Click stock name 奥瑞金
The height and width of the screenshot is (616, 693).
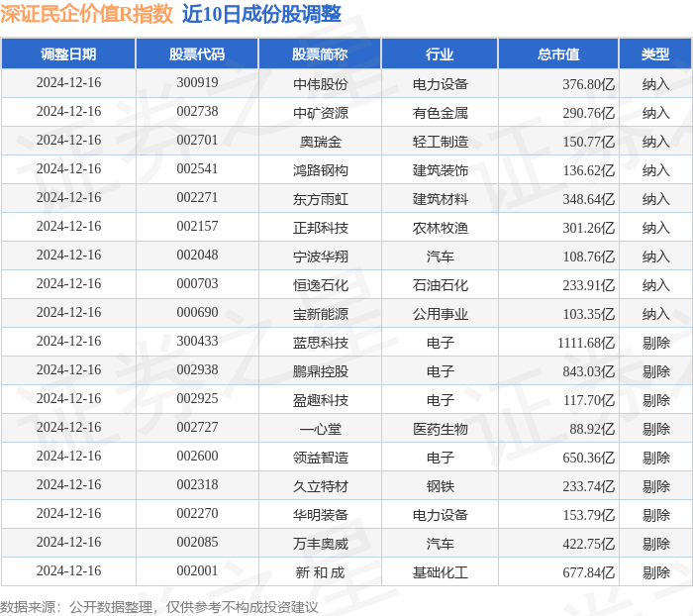321,142
